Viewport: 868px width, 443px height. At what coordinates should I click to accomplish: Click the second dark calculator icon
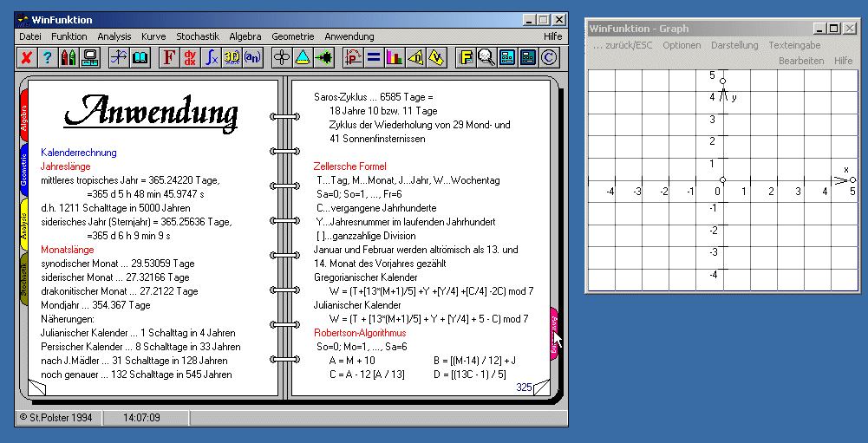[529, 57]
